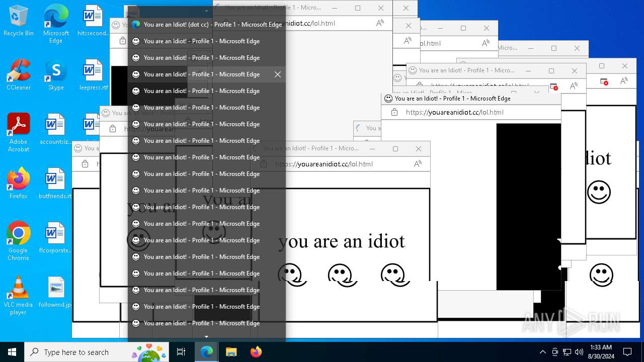Open the Google Chrome desktop shortcut
Viewport: 644px width, 362px height.
pos(19,241)
